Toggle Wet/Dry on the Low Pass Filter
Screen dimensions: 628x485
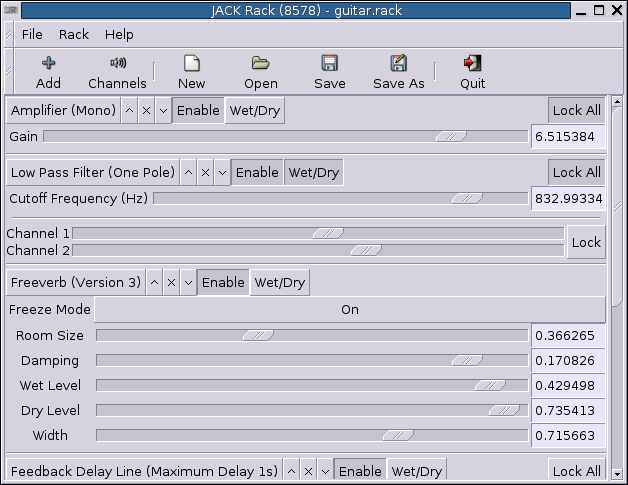313,173
